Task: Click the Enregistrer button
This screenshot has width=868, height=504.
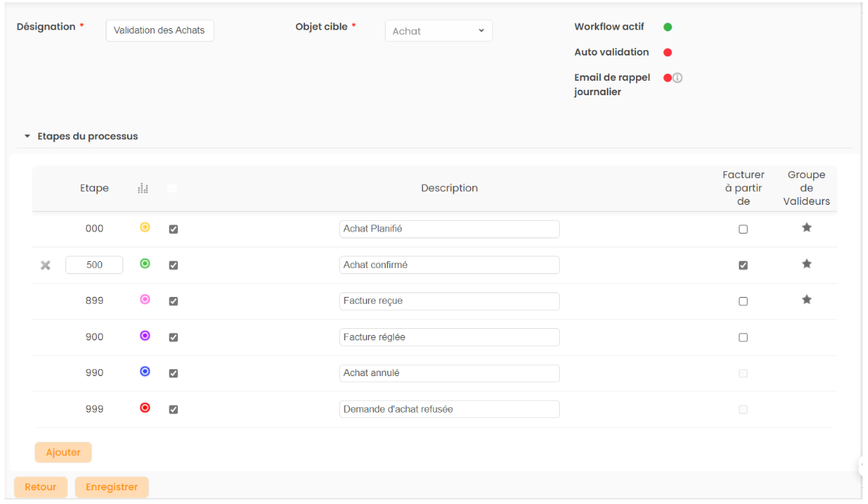Action: [111, 487]
